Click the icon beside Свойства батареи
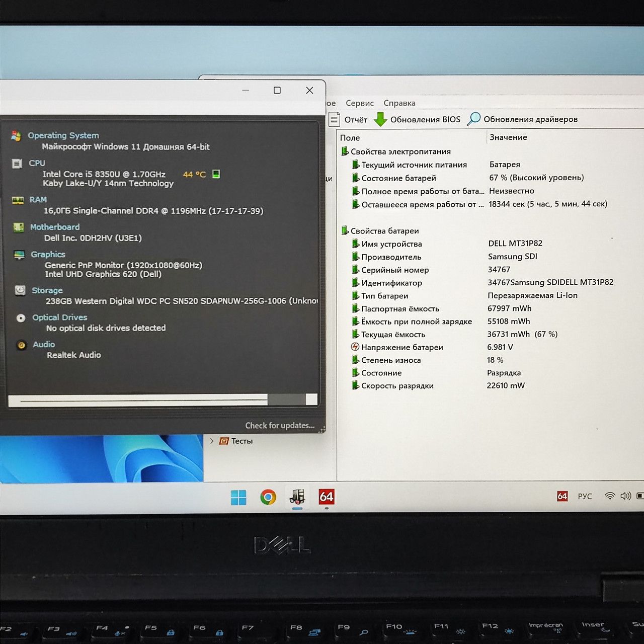 345,230
